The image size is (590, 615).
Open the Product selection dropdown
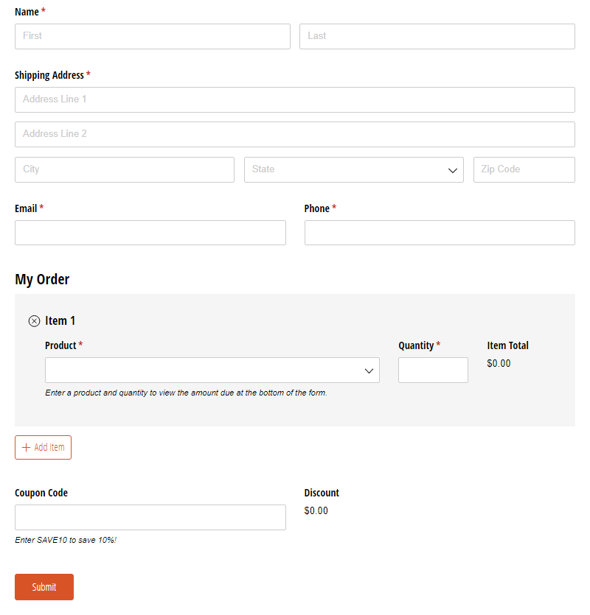pos(212,370)
